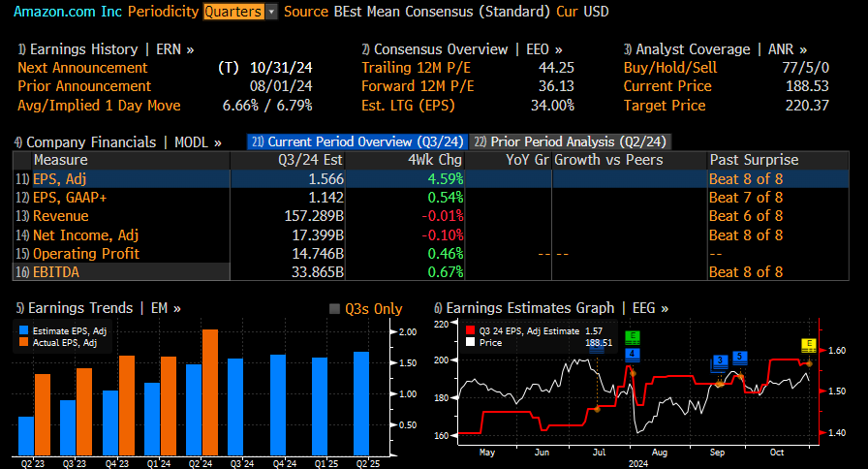Select the Quarters periodicity field
The image size is (868, 469).
(233, 12)
